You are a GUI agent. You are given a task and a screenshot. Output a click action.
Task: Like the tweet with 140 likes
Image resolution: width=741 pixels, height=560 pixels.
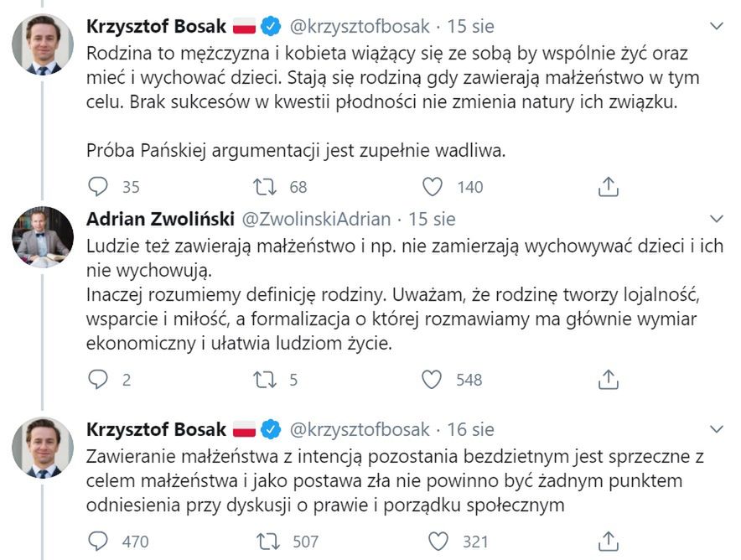click(x=432, y=187)
